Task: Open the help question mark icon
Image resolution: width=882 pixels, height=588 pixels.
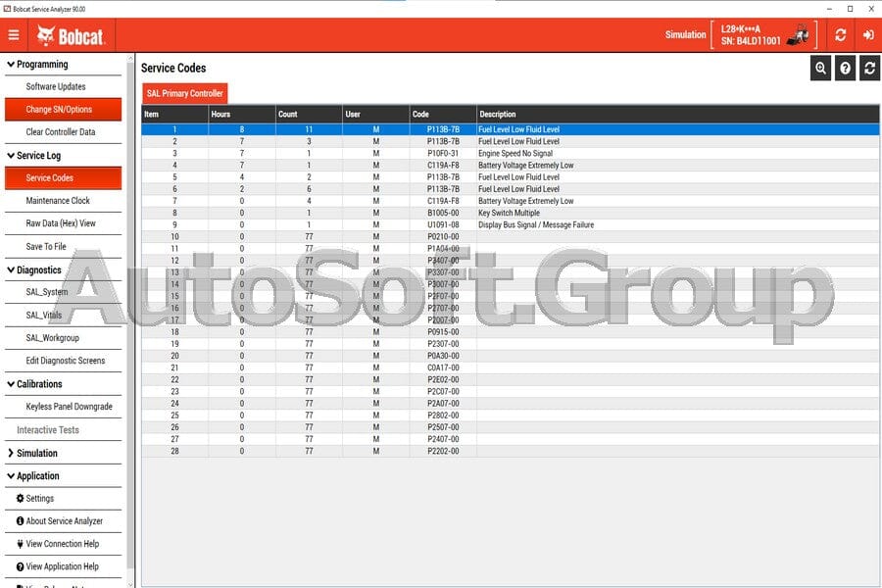Action: coord(845,68)
